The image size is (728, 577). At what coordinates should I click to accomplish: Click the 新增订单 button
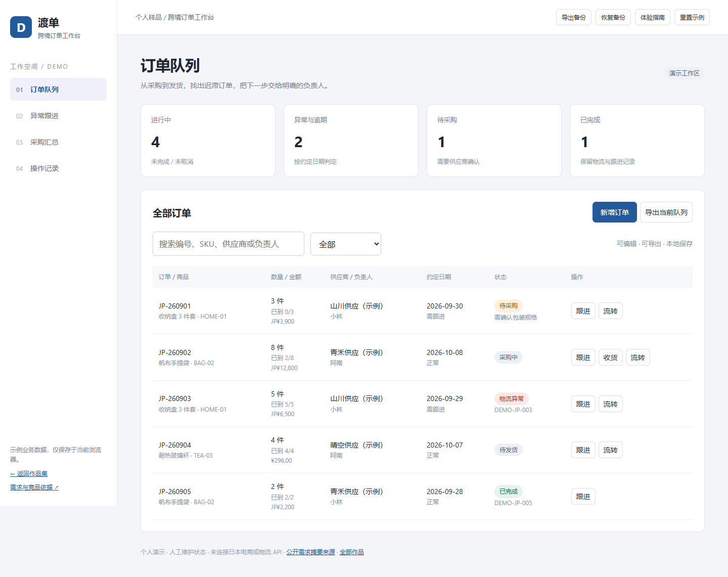[x=615, y=212]
